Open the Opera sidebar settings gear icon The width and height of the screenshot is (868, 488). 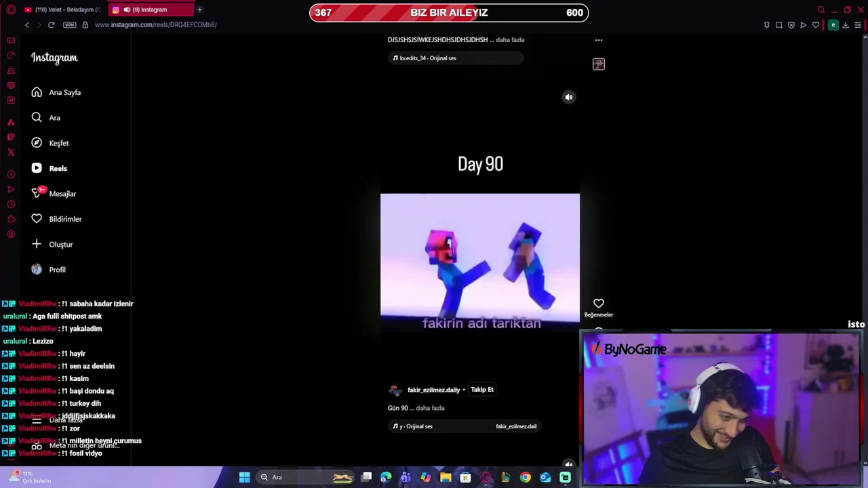[x=11, y=234]
